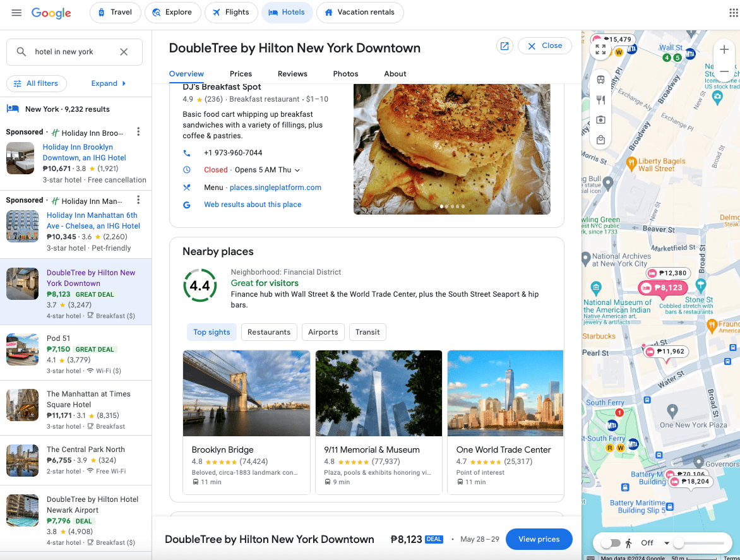Image resolution: width=740 pixels, height=560 pixels.
Task: Open Holiday Inn Manhattan 6th Ave link
Action: pos(93,220)
